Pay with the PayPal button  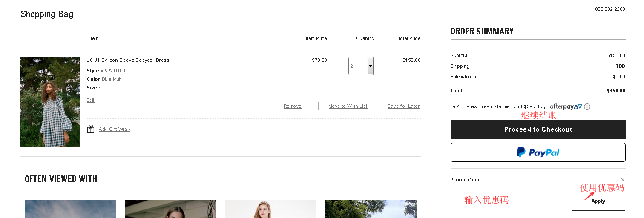tap(538, 152)
